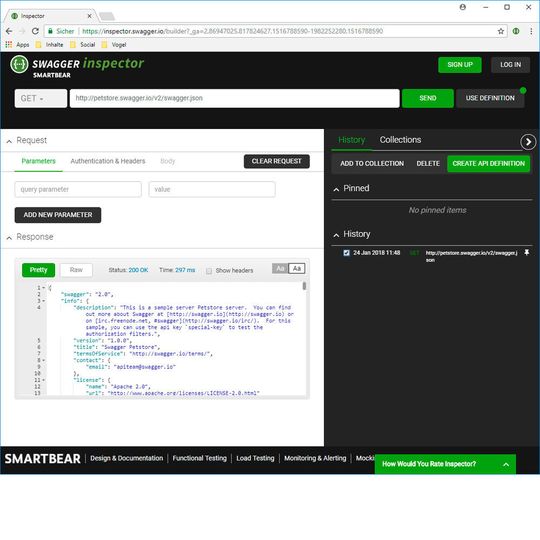Viewport: 540px width, 540px height.
Task: Open the Vogel bookmark folder
Action: [x=114, y=45]
